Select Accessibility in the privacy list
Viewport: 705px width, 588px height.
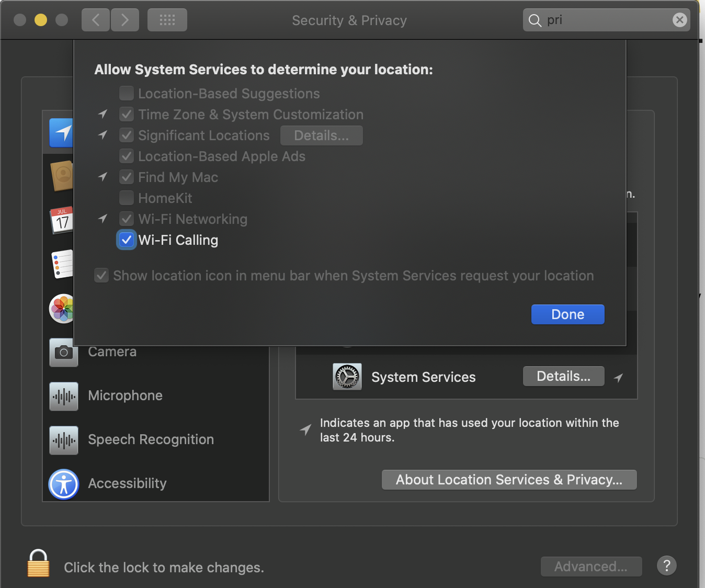coord(156,484)
